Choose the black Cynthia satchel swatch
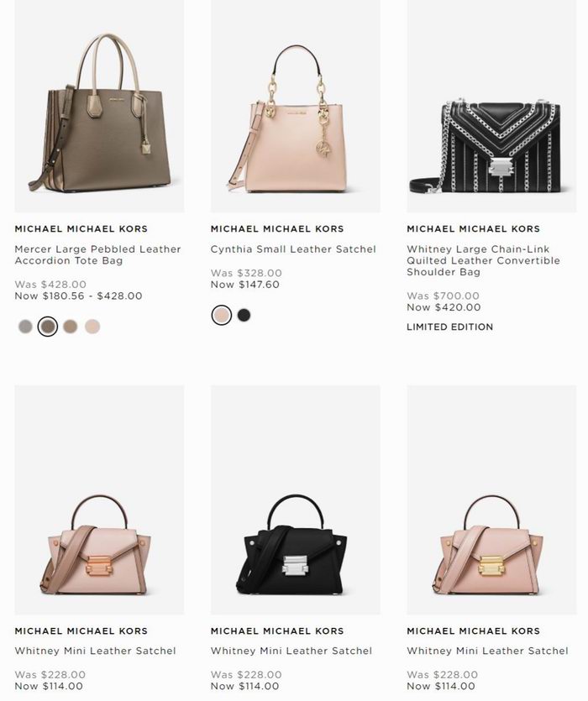Screen dimensions: 588x701 244,315
